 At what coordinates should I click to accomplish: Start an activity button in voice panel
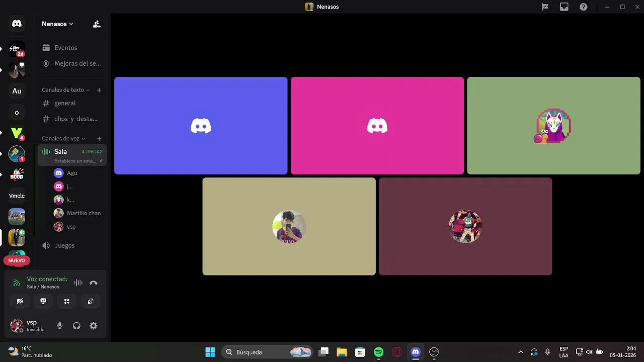(67, 301)
